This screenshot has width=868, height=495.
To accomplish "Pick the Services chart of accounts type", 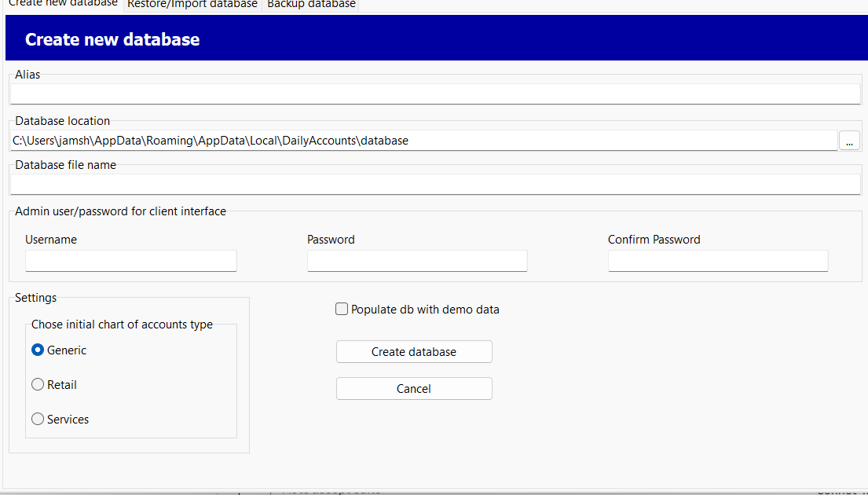I will point(38,420).
